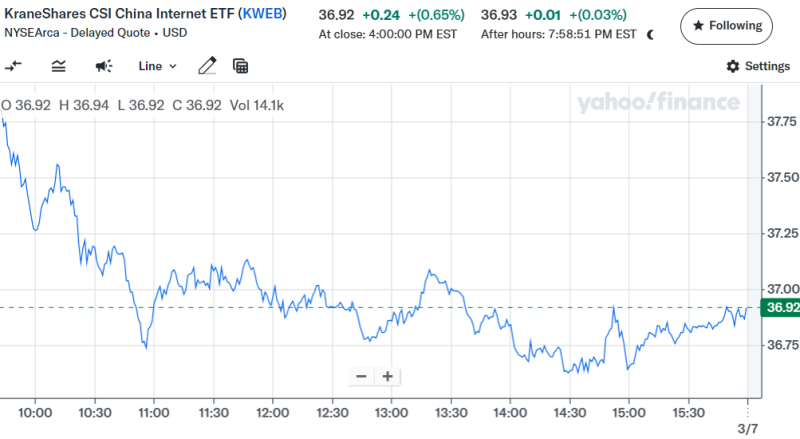Click the KWEB ticker link
Viewport: 800px width, 439px height.
(262, 15)
